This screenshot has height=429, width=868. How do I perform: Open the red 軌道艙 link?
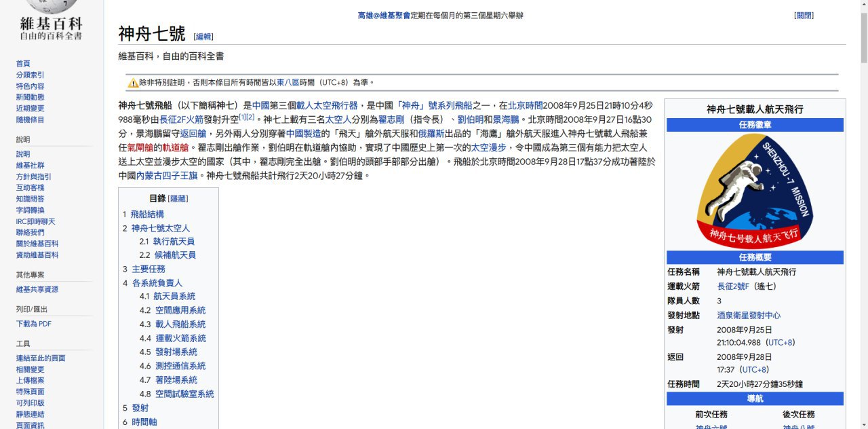175,147
